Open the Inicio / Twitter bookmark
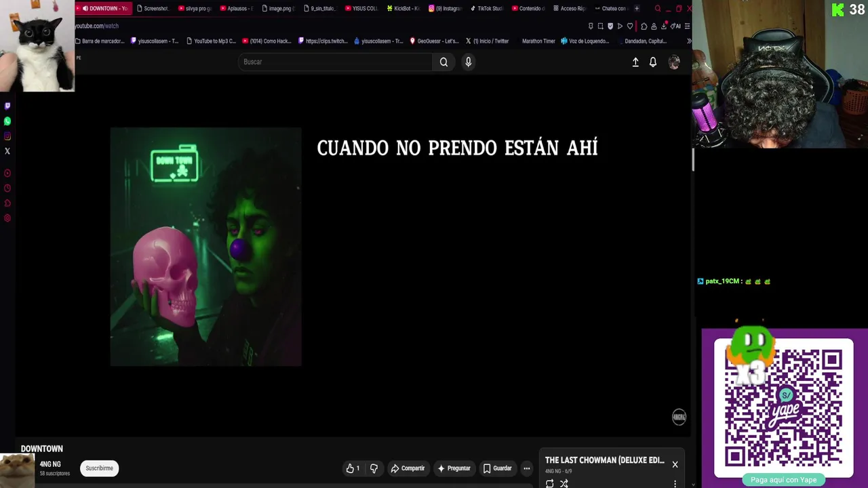This screenshot has height=488, width=868. pos(487,41)
